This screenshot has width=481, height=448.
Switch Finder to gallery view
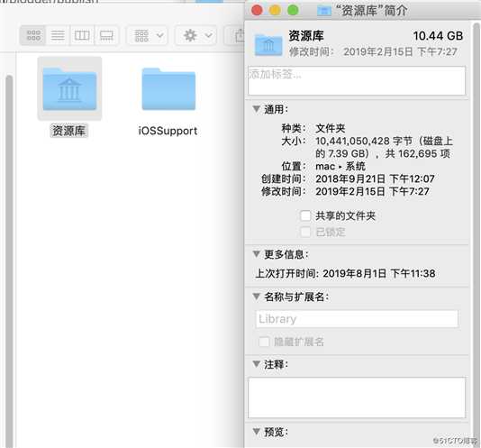tap(106, 36)
